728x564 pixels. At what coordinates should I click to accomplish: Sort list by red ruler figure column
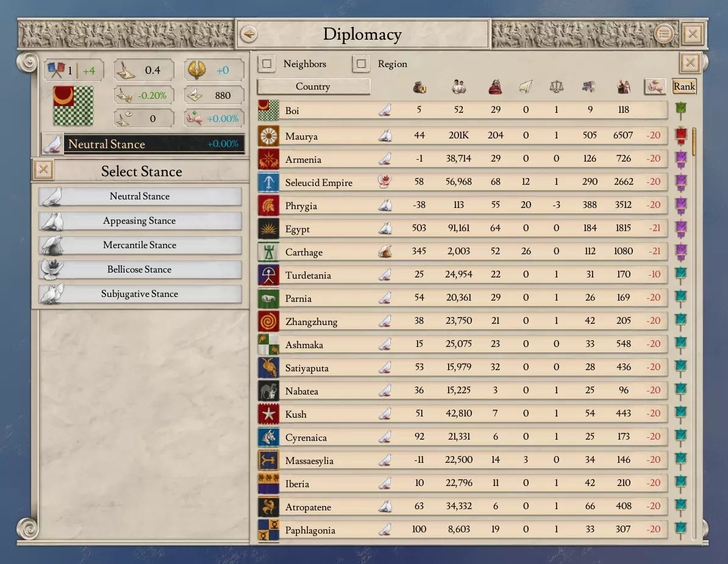[495, 87]
